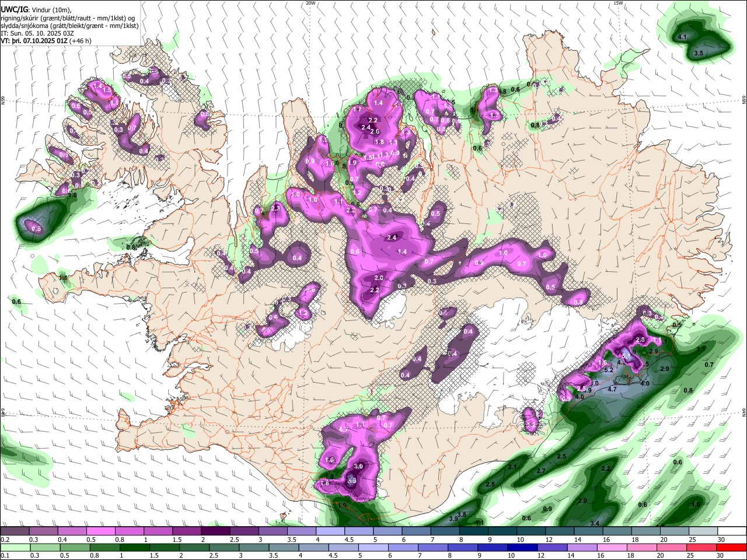Click the darkest green swatch labelled 1 in the bottom legend row
The image size is (747, 560).
click(x=135, y=548)
